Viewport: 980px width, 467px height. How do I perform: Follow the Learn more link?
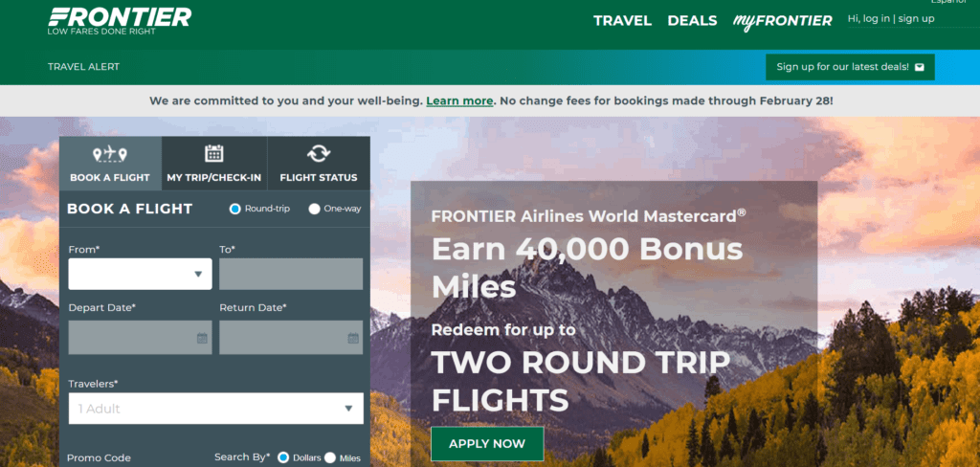pos(459,100)
